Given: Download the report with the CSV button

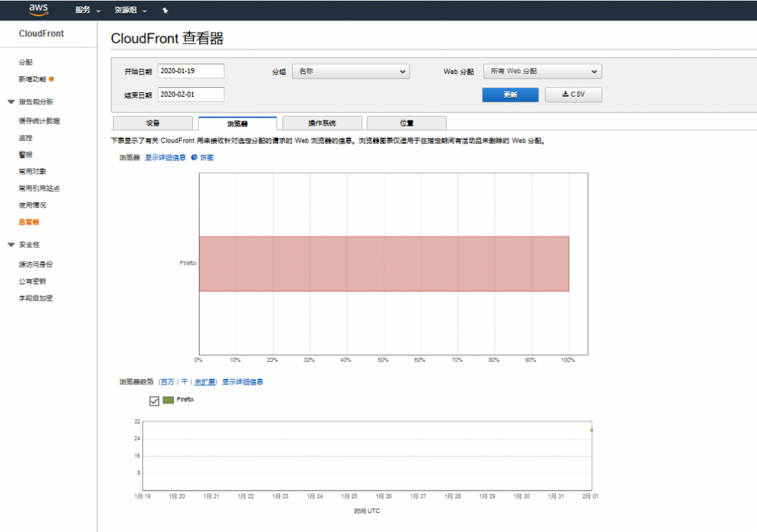Looking at the screenshot, I should pos(574,95).
